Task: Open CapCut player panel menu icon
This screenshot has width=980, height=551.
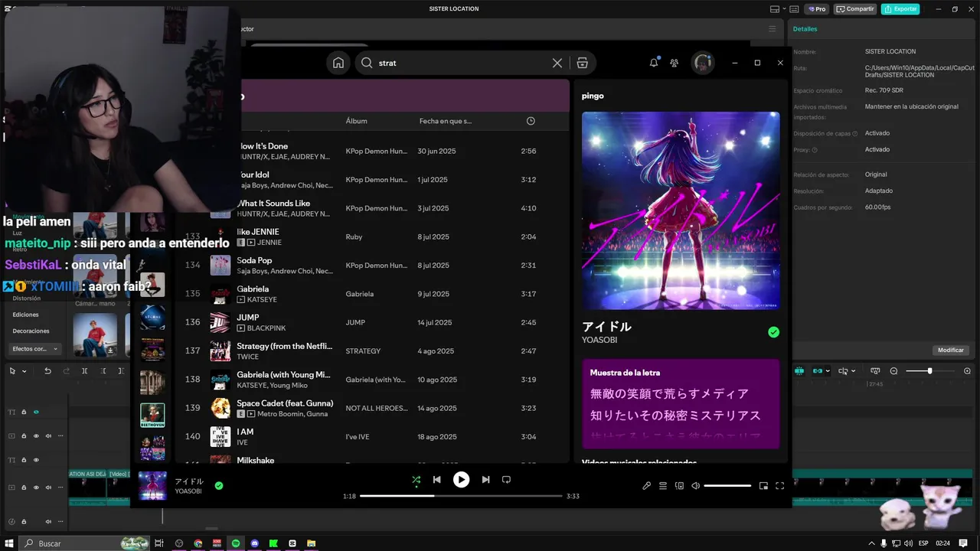Action: tap(772, 28)
